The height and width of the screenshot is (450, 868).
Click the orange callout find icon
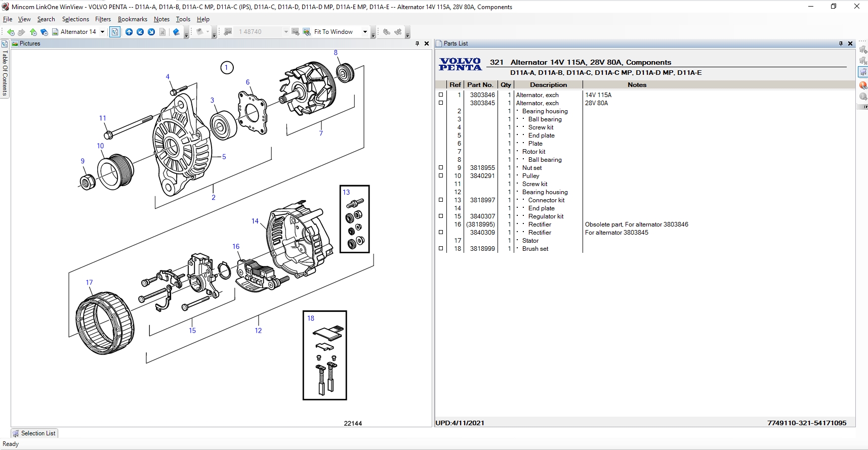[863, 85]
